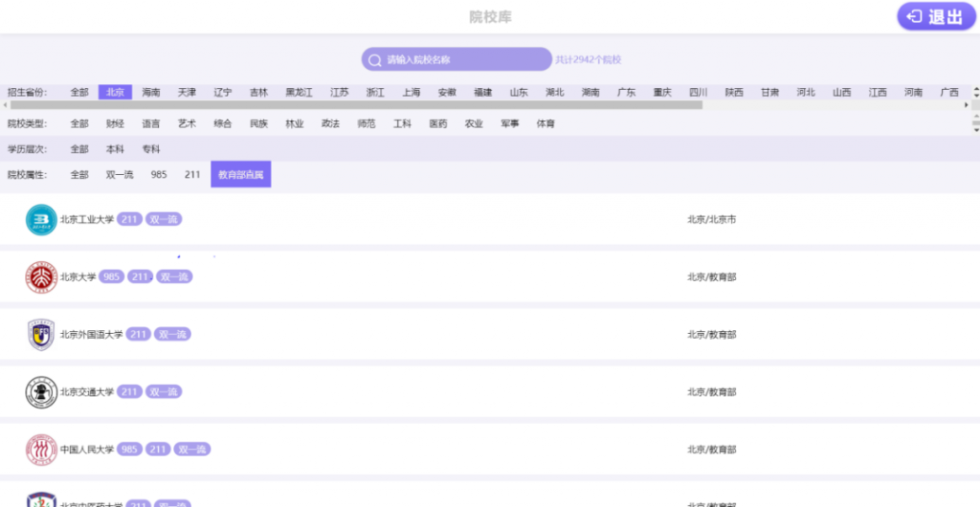Click the 退出 logout button

point(936,17)
